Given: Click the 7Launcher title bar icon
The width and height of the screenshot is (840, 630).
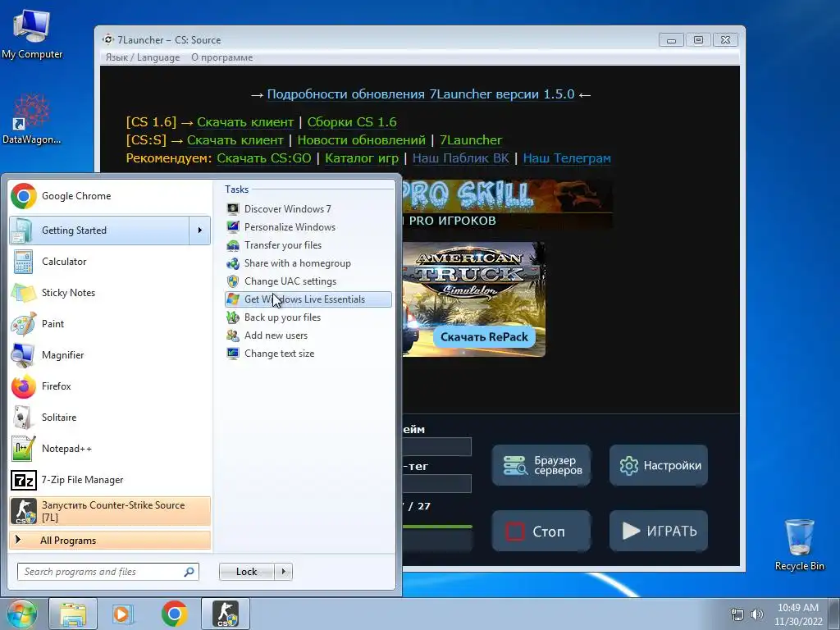Looking at the screenshot, I should 108,39.
